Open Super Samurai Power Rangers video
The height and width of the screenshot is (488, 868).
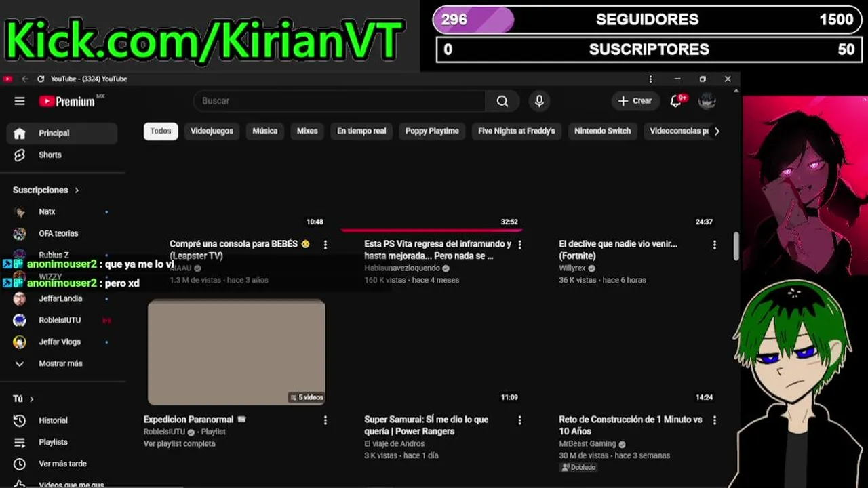[x=426, y=426]
